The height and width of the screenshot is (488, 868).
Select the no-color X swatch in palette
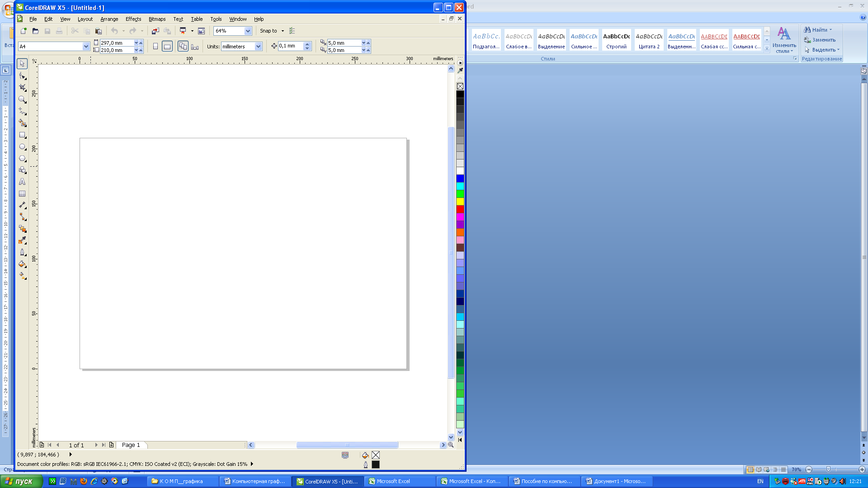[x=460, y=86]
